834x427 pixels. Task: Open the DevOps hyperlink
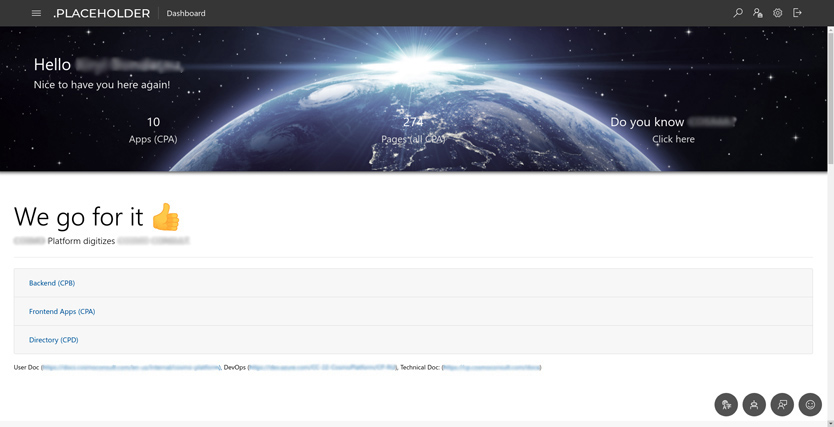pyautogui.click(x=322, y=368)
